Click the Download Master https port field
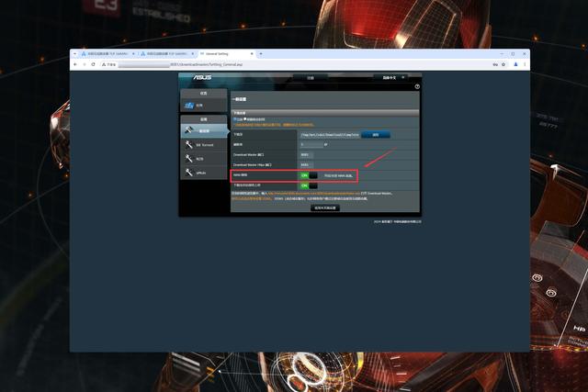Image resolution: width=588 pixels, height=392 pixels. (306, 164)
